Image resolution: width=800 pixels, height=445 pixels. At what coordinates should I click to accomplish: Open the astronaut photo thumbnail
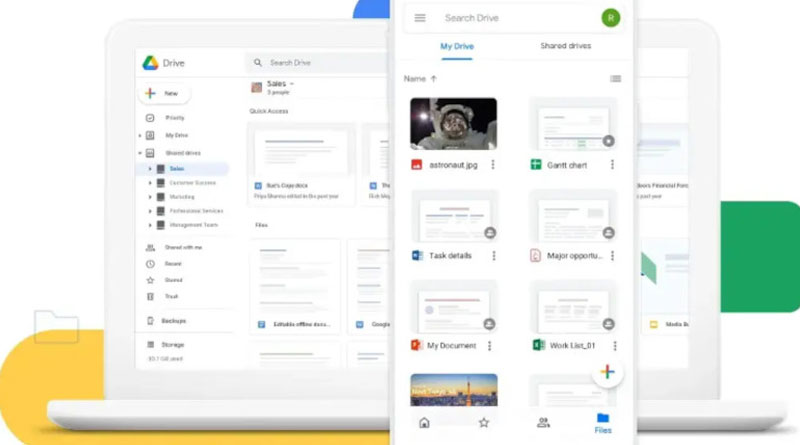tap(453, 124)
